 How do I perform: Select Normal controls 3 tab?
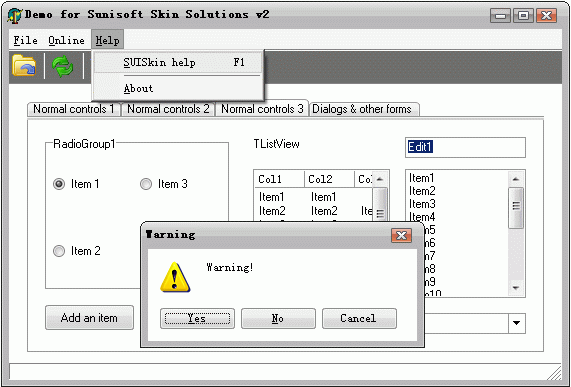click(262, 108)
